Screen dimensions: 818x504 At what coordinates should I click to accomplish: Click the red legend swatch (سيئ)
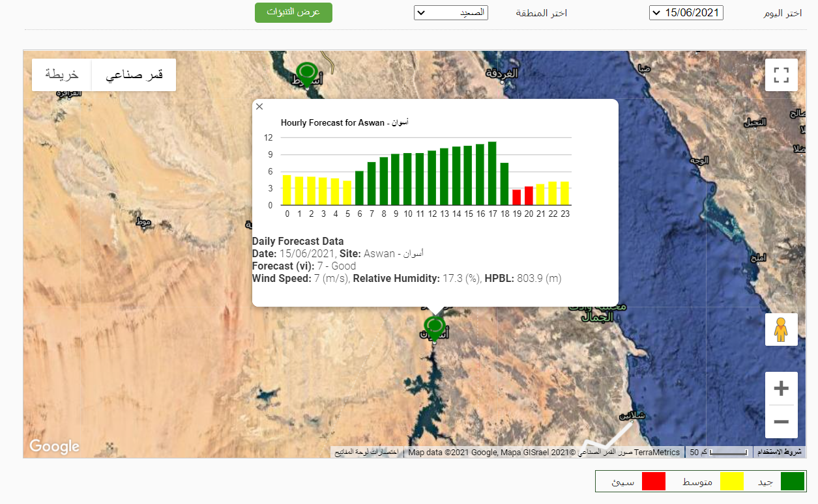pos(653,481)
